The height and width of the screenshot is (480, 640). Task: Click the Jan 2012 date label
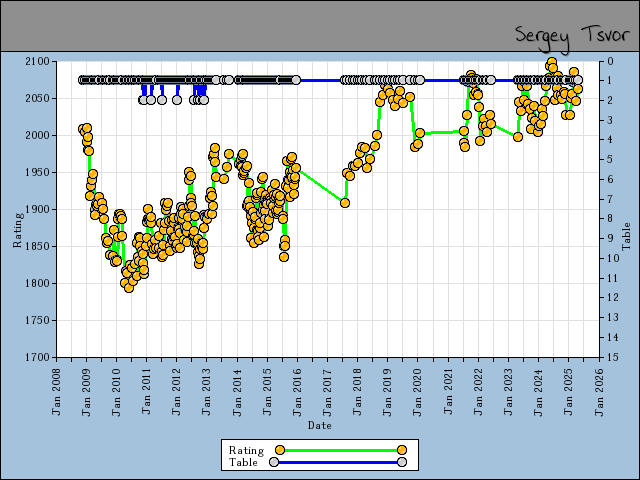coord(177,392)
